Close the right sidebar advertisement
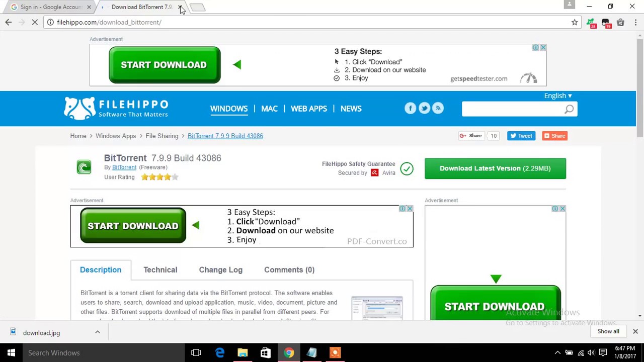 pyautogui.click(x=562, y=209)
